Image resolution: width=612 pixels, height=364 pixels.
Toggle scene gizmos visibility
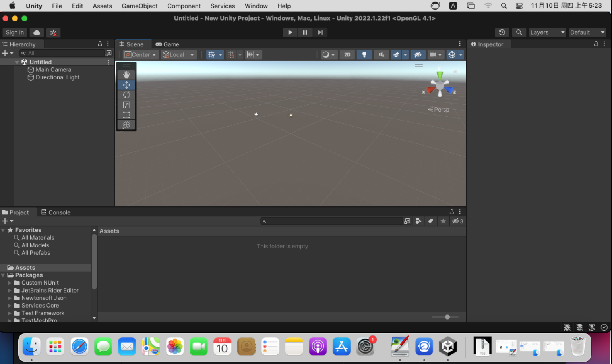coord(451,54)
